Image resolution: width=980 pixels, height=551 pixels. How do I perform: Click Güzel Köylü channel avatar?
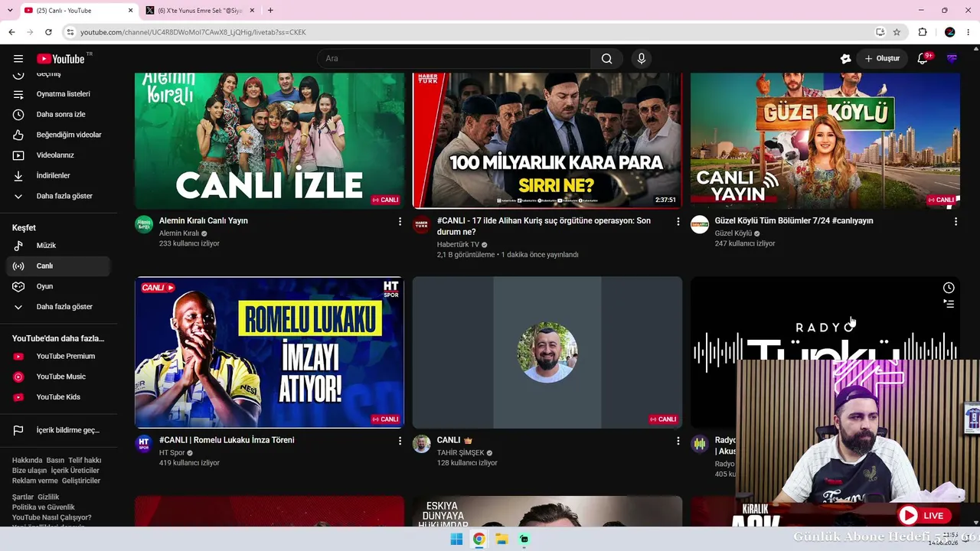coord(700,224)
